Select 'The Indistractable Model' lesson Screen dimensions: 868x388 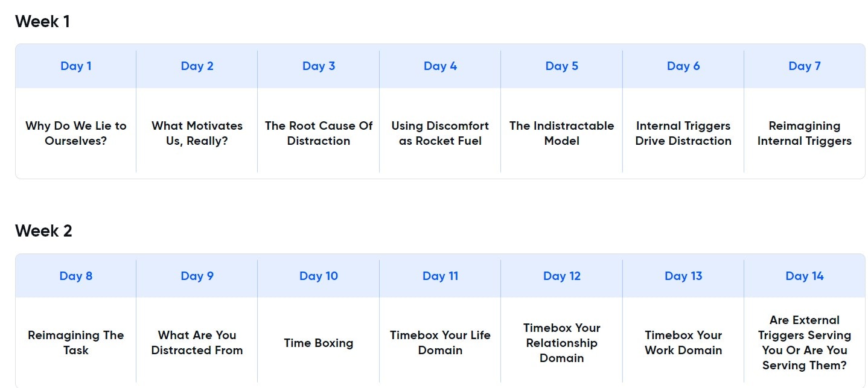coord(561,133)
